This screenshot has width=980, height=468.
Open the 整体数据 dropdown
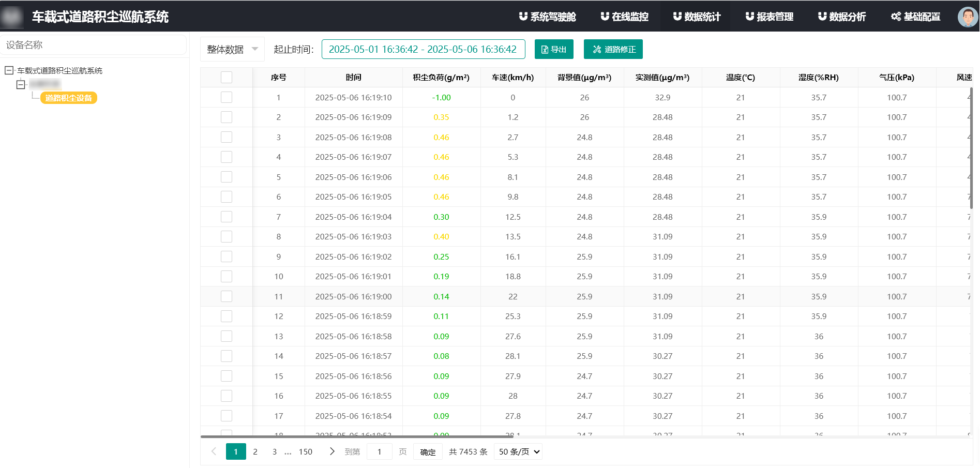pyautogui.click(x=232, y=50)
